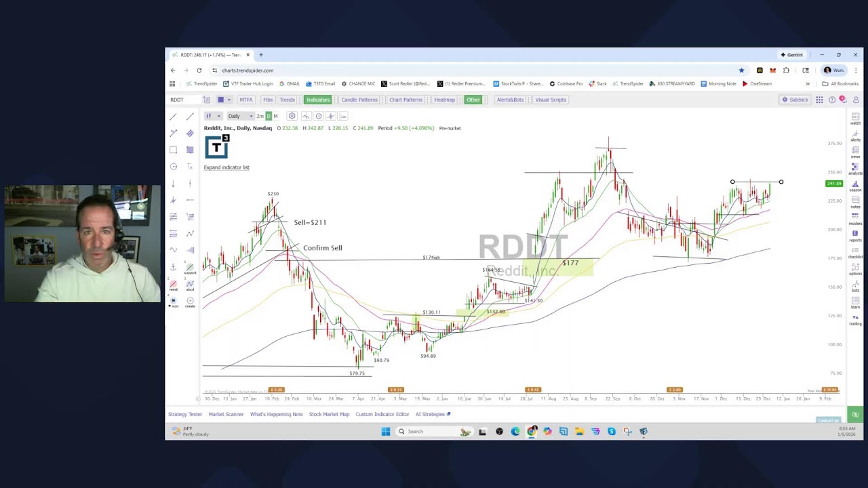
Task: Select the sine wave cycle tool
Action: [173, 250]
